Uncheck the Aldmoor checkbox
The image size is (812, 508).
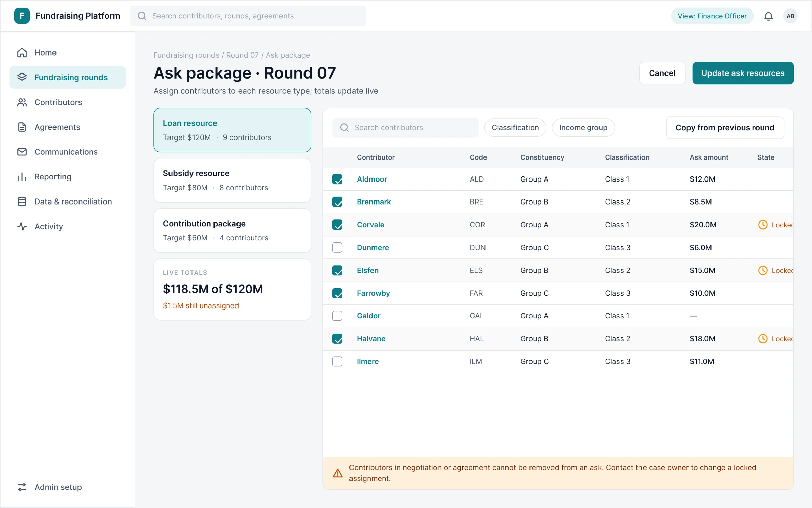[337, 179]
